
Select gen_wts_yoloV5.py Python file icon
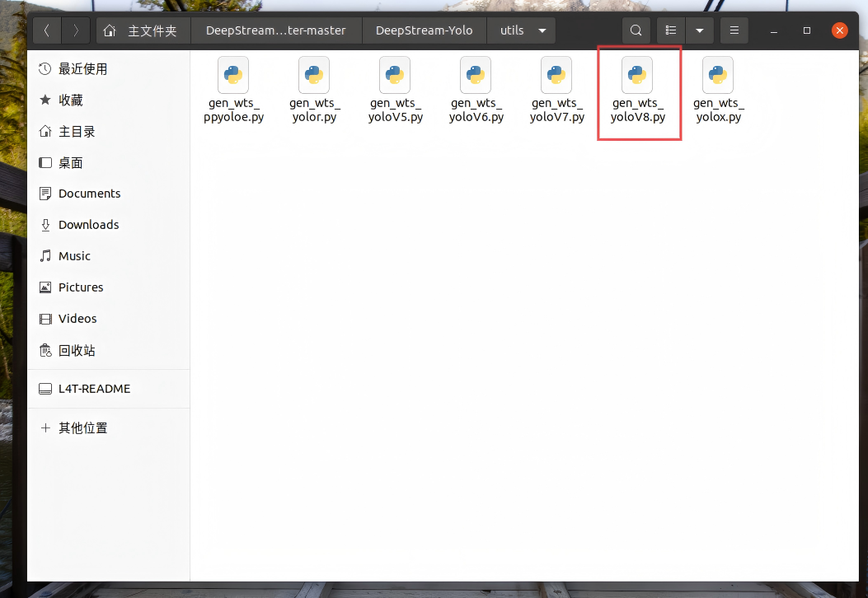pyautogui.click(x=395, y=75)
